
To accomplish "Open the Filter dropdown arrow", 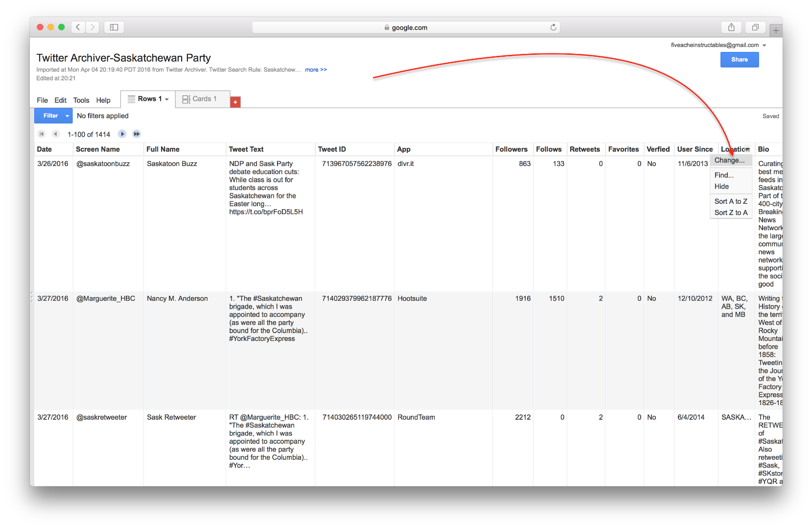I will [67, 116].
